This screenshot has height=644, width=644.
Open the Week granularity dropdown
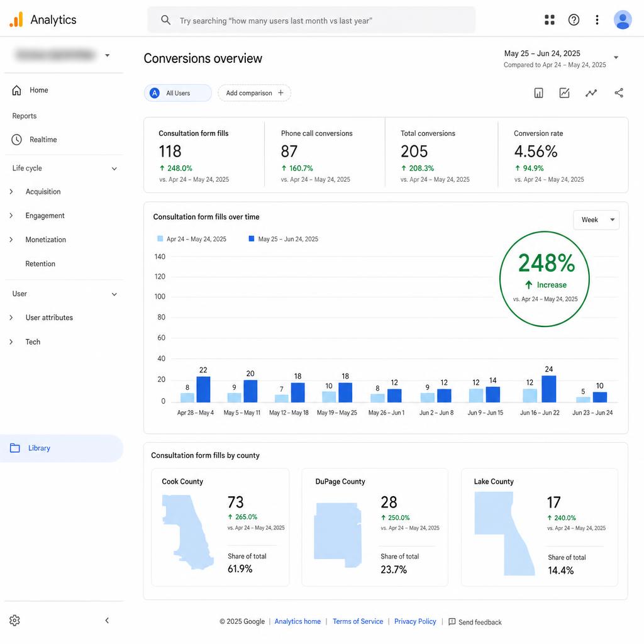[x=596, y=219]
